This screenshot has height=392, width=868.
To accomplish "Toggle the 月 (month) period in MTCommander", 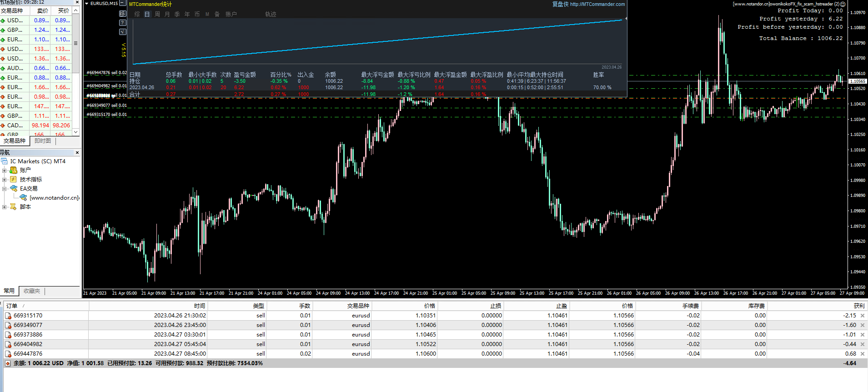I will 167,14.
